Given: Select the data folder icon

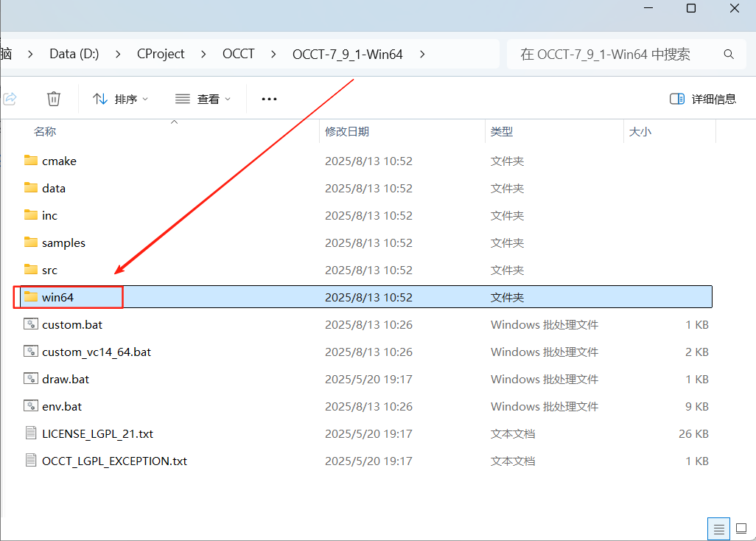Looking at the screenshot, I should coord(31,187).
